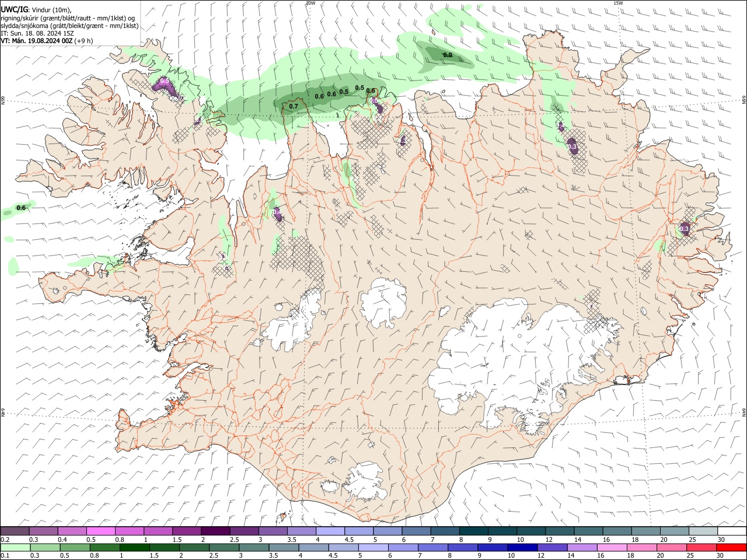Pick the pale lavender swatch between 4 and 4.5 on the upper scale
Screen dimensions: 747x560
pyautogui.click(x=330, y=531)
